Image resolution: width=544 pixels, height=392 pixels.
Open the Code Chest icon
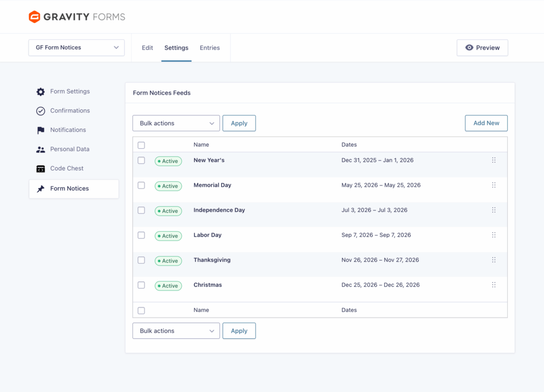coord(40,169)
